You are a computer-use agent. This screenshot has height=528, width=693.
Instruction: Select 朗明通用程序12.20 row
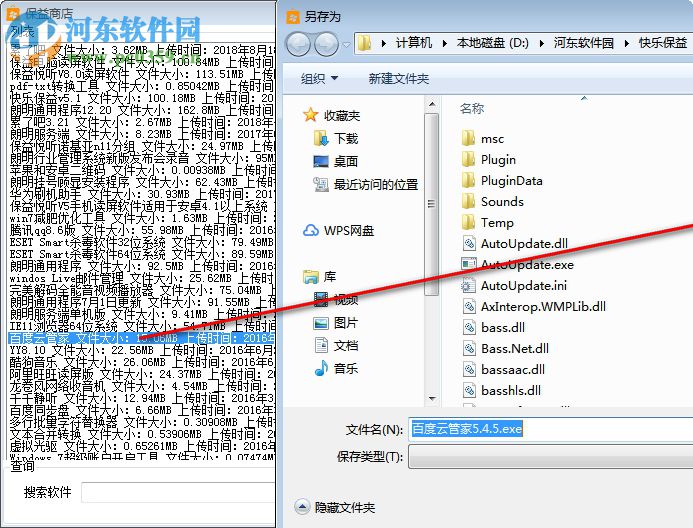[141, 110]
